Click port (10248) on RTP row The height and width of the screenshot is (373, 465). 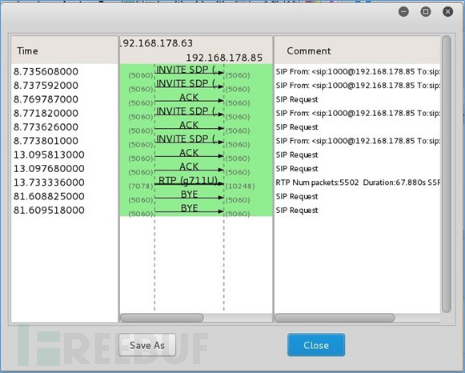pos(240,186)
